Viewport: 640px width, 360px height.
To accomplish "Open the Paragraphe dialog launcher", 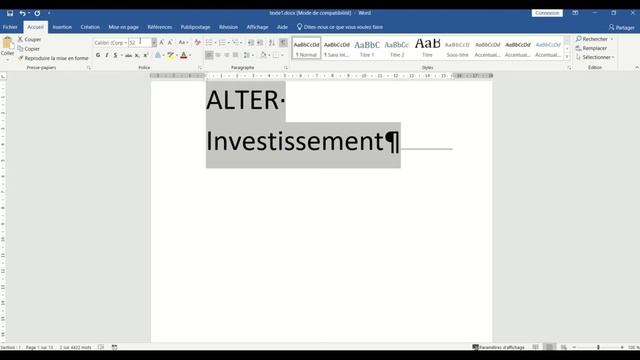I will (286, 68).
